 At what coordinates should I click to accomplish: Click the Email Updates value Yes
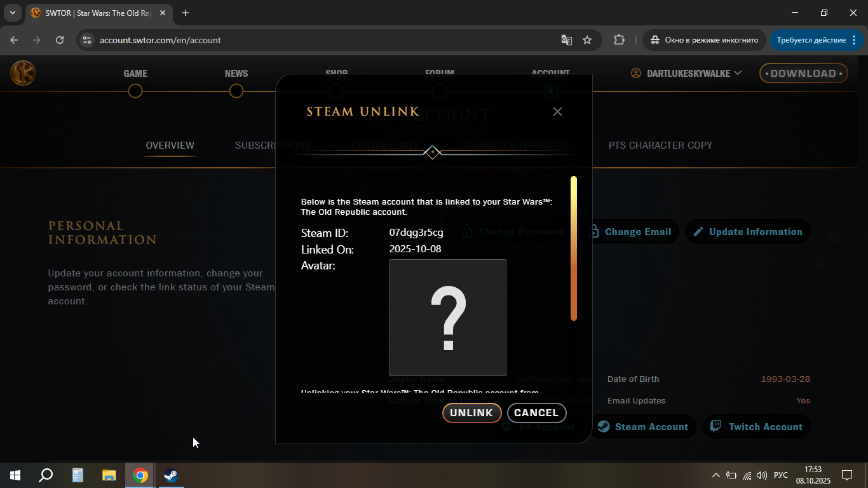(803, 401)
